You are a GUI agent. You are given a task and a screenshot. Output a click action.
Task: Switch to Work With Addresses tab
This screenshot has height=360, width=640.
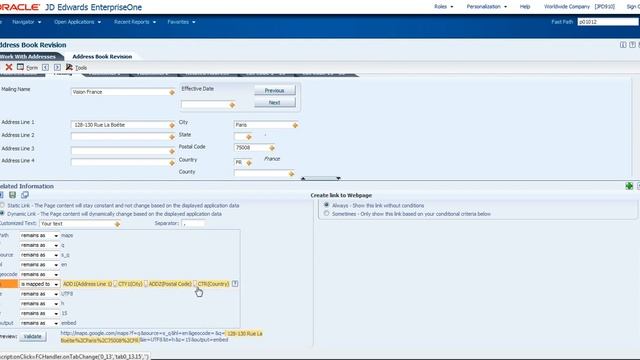(x=29, y=56)
